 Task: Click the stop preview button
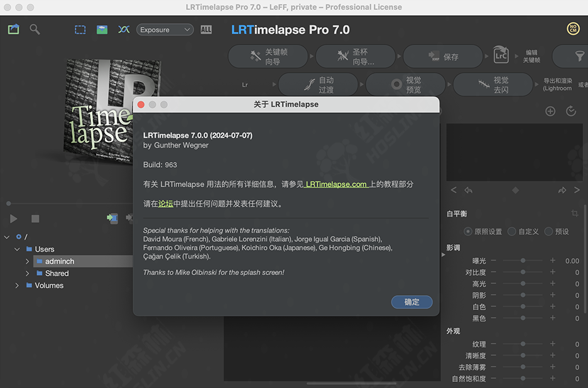pos(35,218)
